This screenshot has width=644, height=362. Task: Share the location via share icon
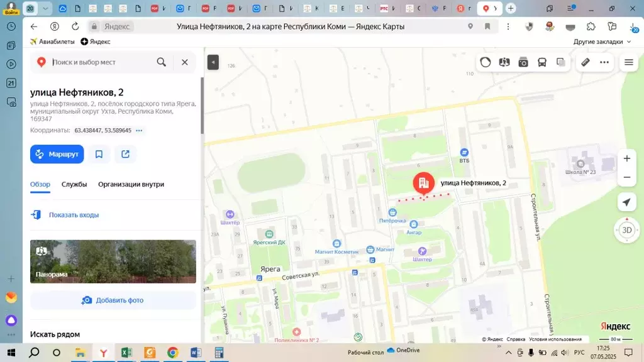(x=125, y=154)
